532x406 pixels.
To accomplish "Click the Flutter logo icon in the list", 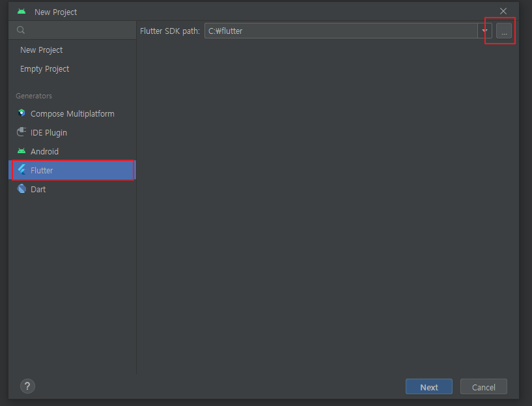I will click(x=21, y=169).
